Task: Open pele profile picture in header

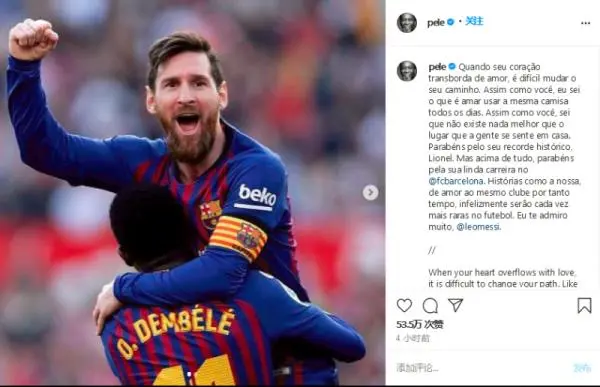Action: 407,23
